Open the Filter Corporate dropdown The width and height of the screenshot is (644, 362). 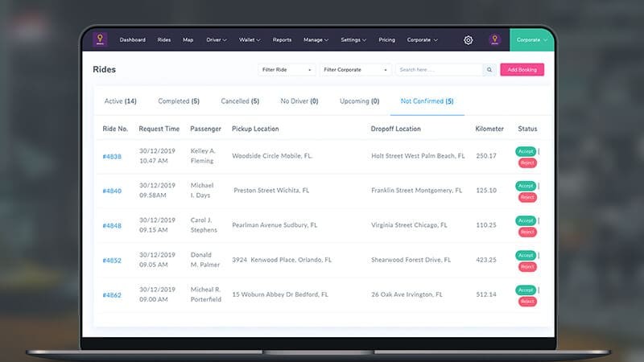(355, 70)
